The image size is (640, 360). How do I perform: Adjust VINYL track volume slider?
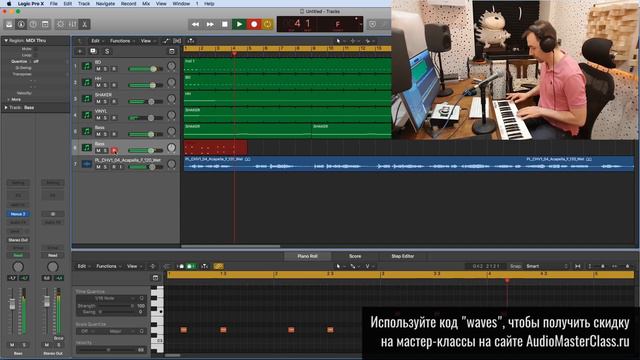pos(146,118)
